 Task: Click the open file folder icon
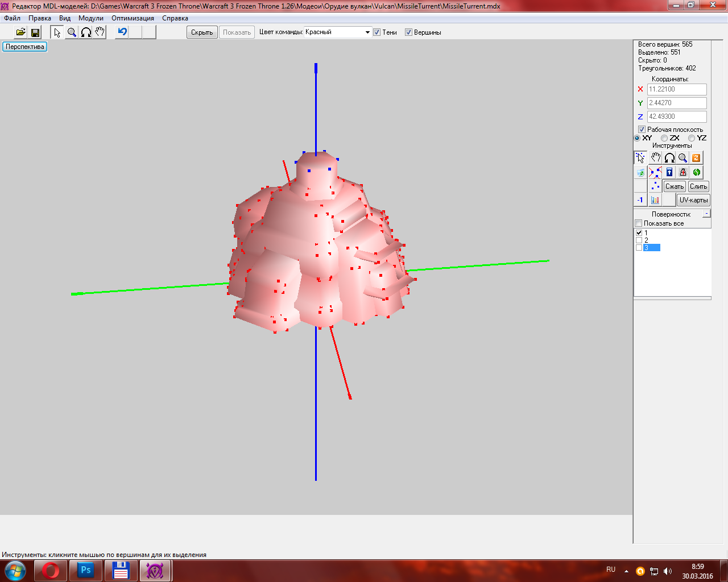pyautogui.click(x=20, y=32)
